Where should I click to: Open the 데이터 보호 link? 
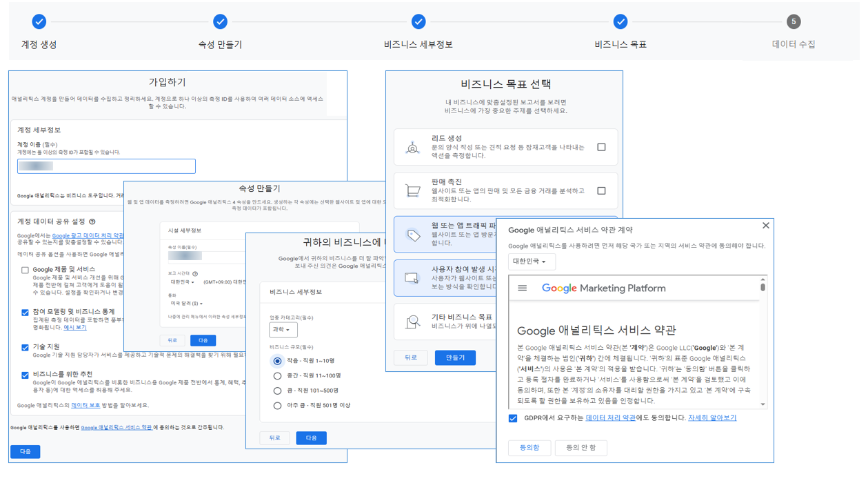click(x=85, y=406)
